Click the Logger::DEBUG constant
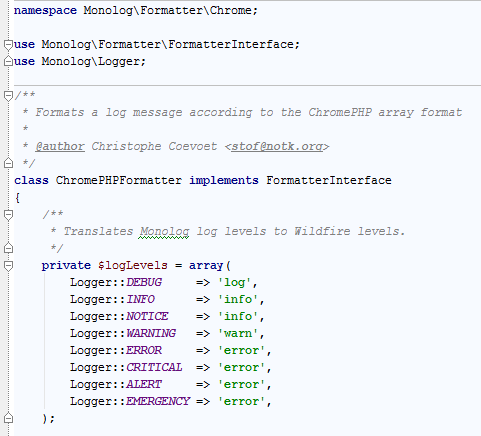 pos(116,282)
